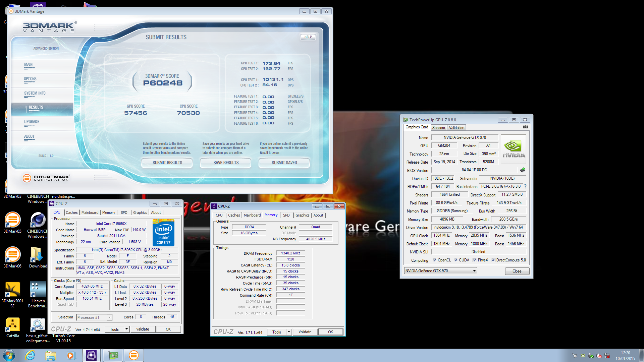Open 3DMark2001 SE desktop shortcut
The image size is (644, 362).
point(12,295)
